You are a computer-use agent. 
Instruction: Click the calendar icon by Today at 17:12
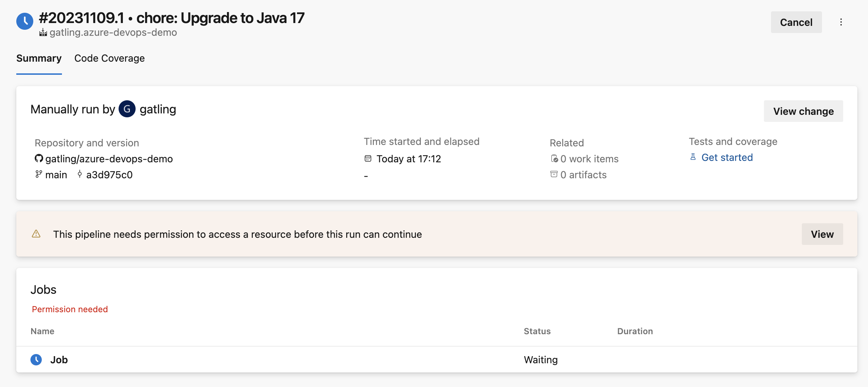pyautogui.click(x=368, y=158)
